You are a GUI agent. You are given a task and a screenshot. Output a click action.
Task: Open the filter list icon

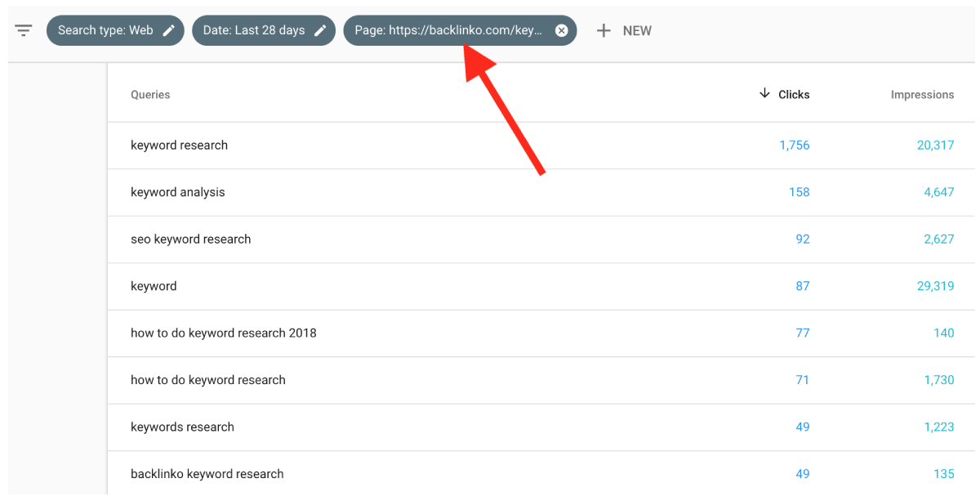[24, 30]
